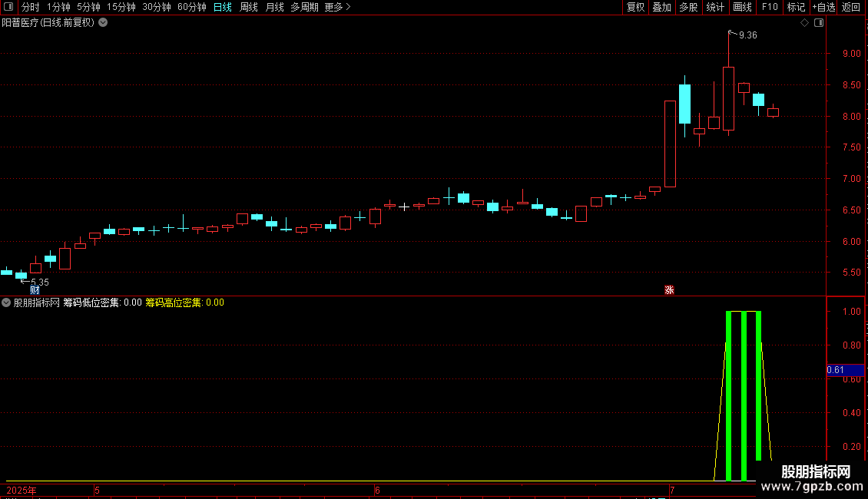Switch to 分时 intraday chart
This screenshot has height=499, width=868.
31,7
